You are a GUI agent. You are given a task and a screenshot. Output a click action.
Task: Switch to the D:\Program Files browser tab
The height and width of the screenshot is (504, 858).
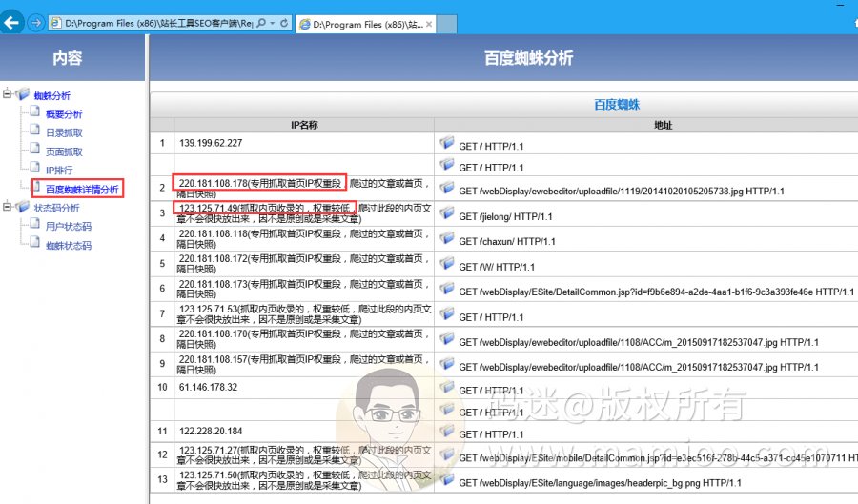pos(362,23)
